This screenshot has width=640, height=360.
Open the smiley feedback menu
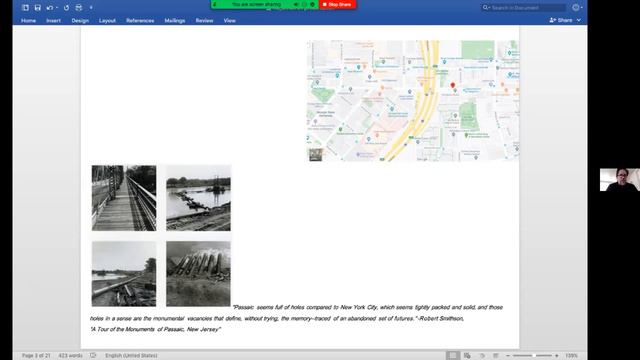[x=576, y=7]
